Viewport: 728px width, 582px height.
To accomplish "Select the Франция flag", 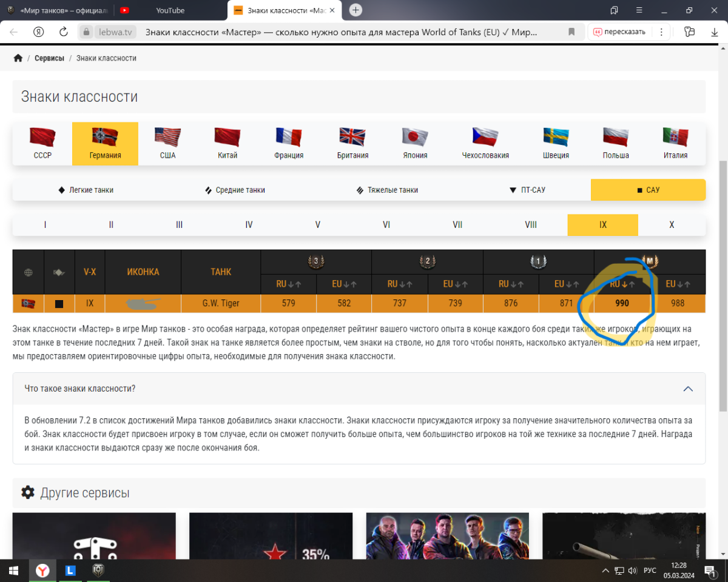I will pyautogui.click(x=289, y=137).
